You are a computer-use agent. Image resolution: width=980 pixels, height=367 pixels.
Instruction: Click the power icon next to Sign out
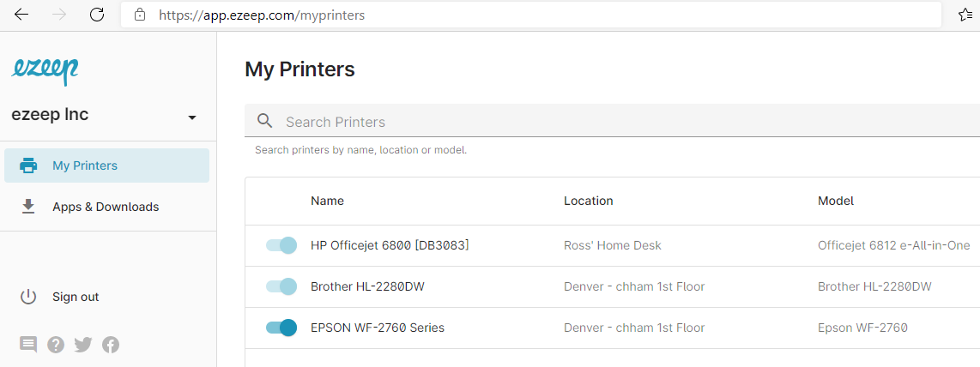tap(28, 297)
